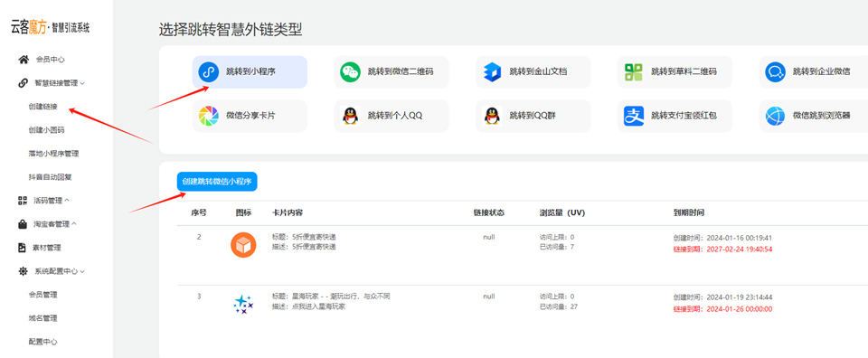The image size is (868, 358).
Task: Collapse the 智慧链接管理 chevron
Action: click(x=82, y=83)
